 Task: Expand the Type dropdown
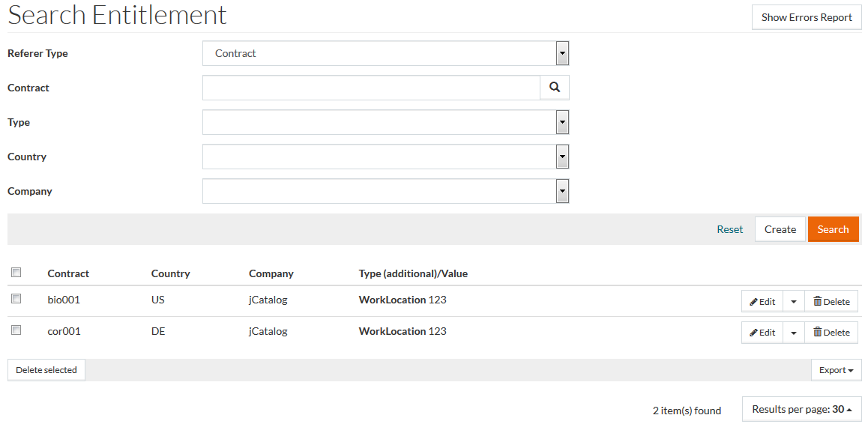tap(562, 122)
